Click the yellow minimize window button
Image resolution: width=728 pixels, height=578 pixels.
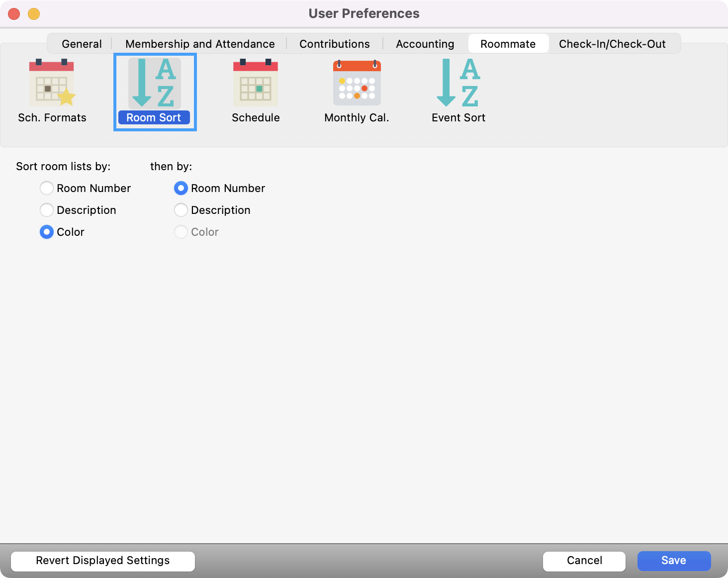pyautogui.click(x=34, y=14)
